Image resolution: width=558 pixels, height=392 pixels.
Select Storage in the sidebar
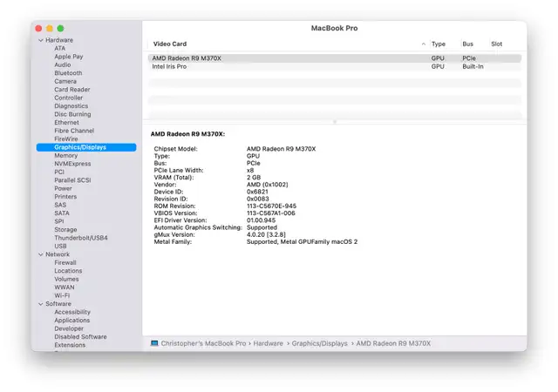tap(66, 229)
